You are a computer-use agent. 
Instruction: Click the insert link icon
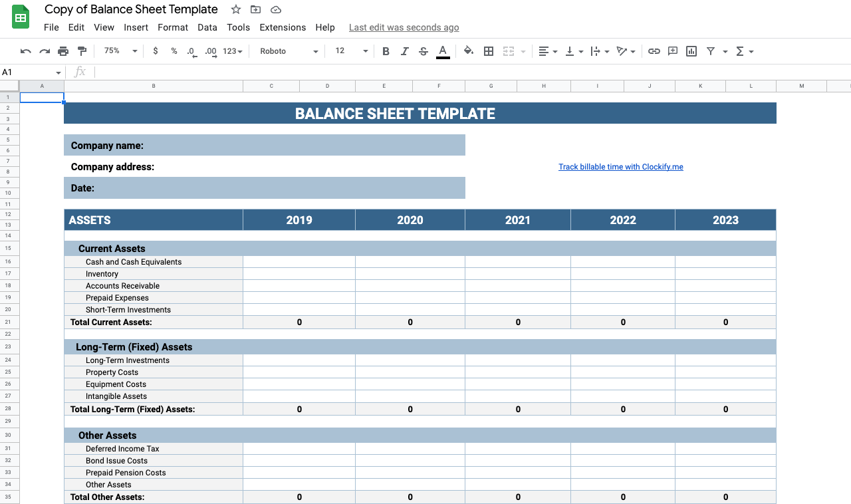click(x=654, y=51)
